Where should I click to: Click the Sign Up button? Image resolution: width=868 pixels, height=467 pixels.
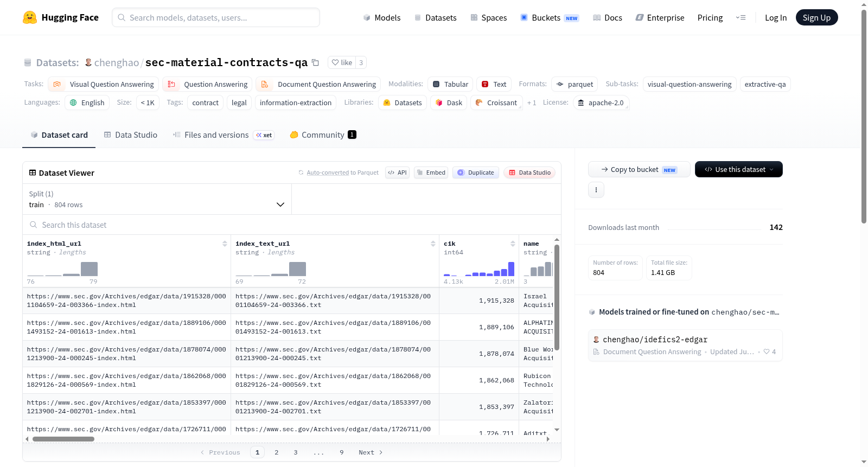point(816,17)
